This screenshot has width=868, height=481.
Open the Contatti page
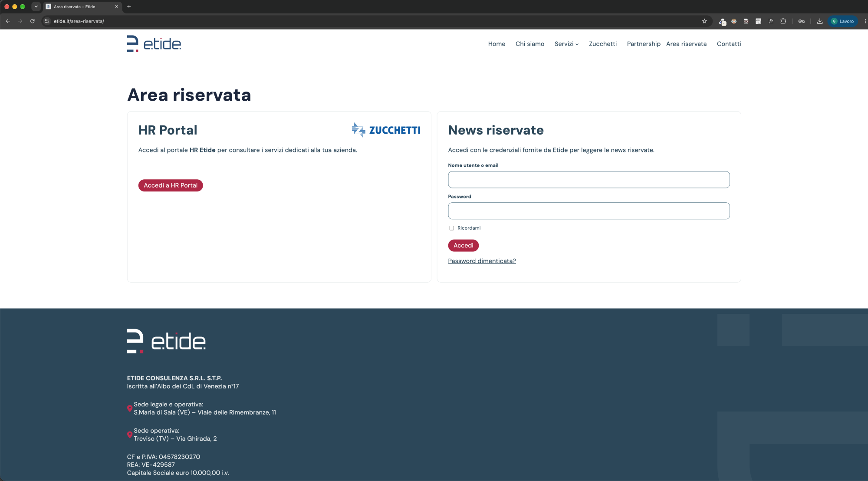[729, 44]
